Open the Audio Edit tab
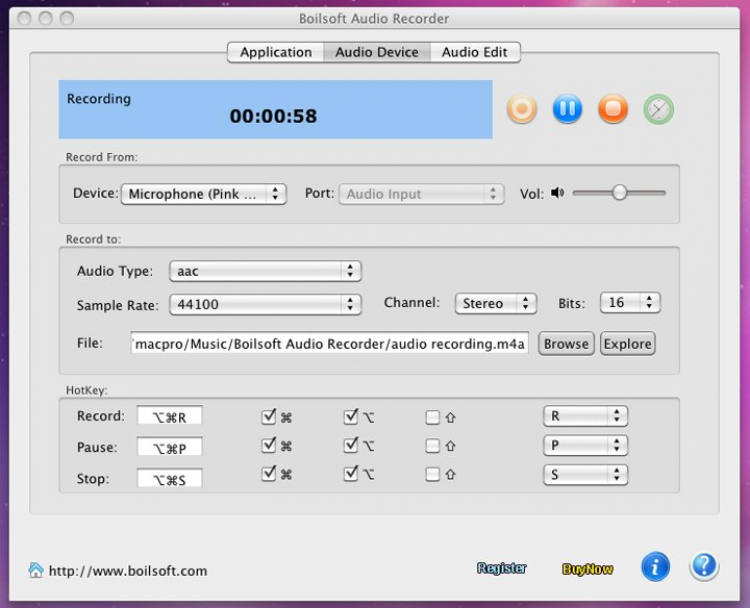This screenshot has width=750, height=608. click(x=474, y=52)
